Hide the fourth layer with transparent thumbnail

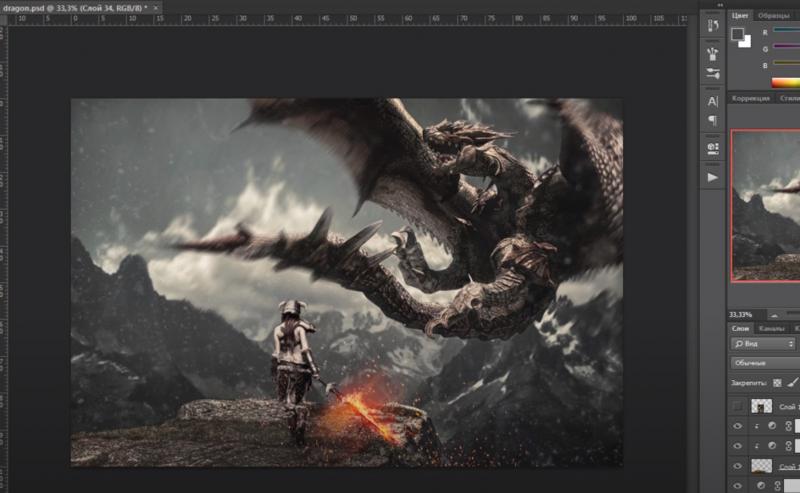point(737,465)
